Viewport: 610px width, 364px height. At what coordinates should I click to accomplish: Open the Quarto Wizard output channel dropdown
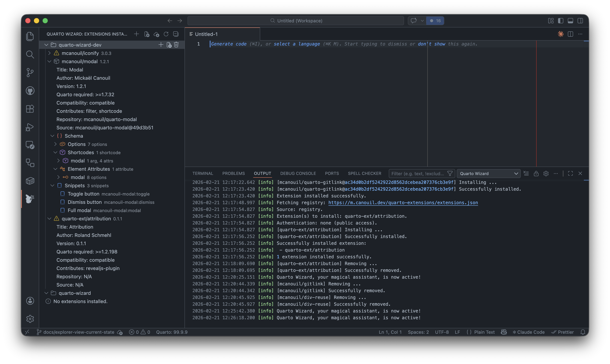(x=488, y=173)
